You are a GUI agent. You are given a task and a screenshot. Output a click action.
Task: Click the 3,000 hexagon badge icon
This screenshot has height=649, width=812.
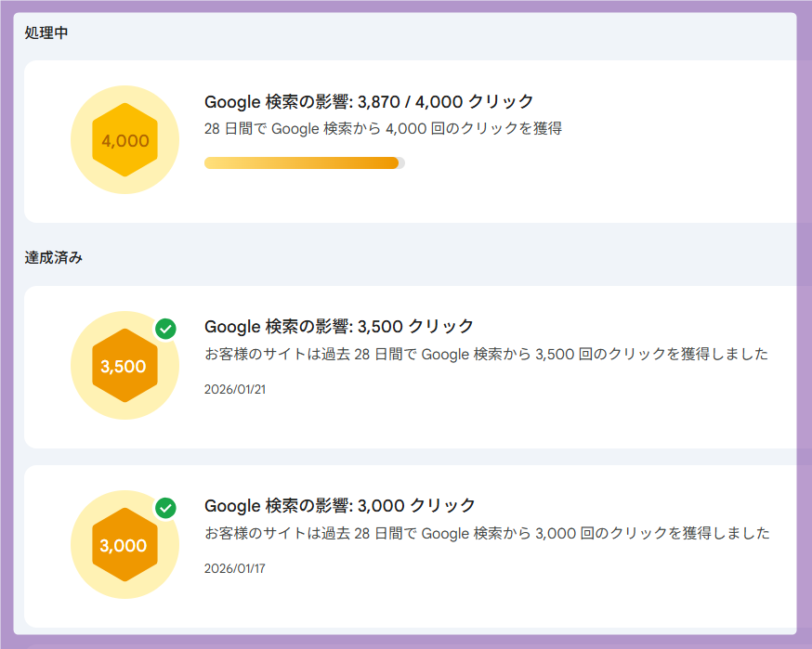124,545
